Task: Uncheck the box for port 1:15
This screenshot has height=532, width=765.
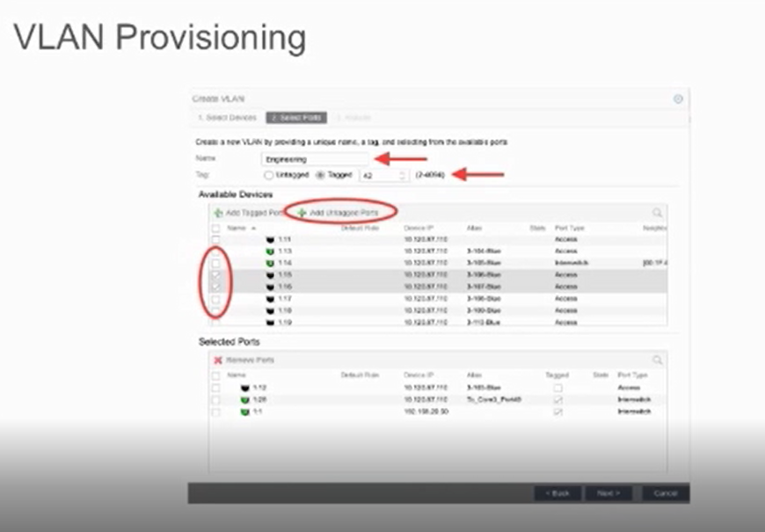Action: [x=215, y=275]
